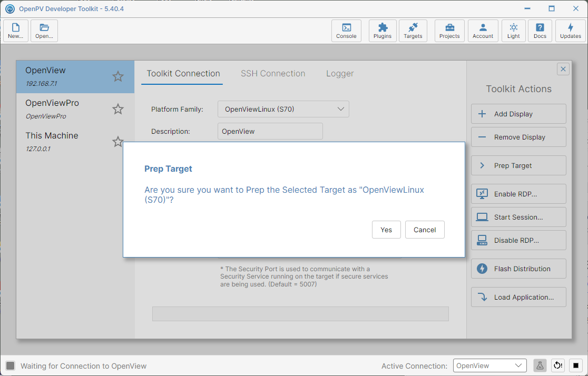The image size is (588, 376).
Task: Open the Docs help icon
Action: tap(540, 31)
